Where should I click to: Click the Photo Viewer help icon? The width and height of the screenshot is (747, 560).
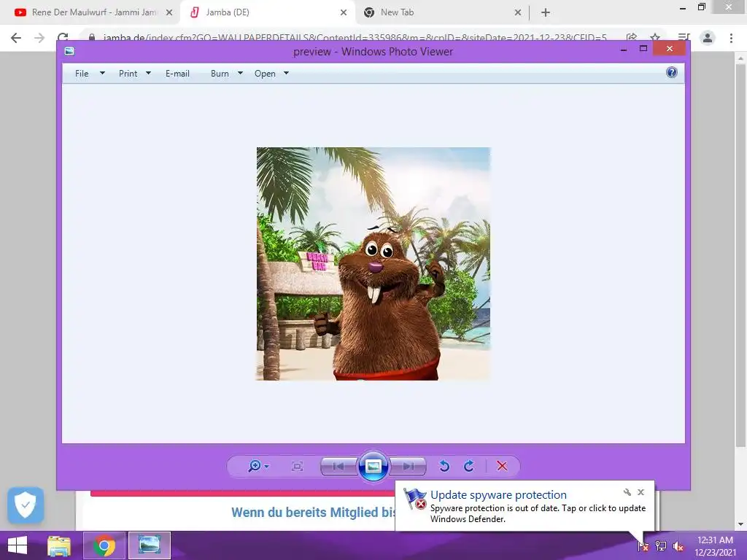(672, 72)
